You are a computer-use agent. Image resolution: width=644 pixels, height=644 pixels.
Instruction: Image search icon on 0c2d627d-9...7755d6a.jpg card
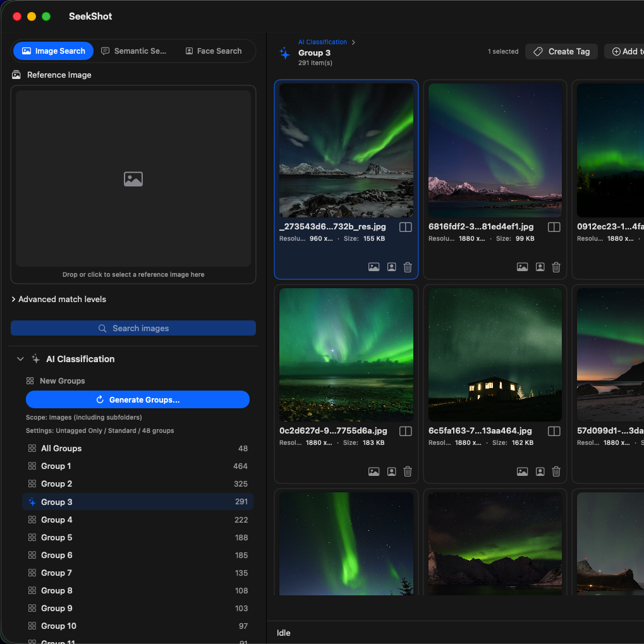[374, 471]
